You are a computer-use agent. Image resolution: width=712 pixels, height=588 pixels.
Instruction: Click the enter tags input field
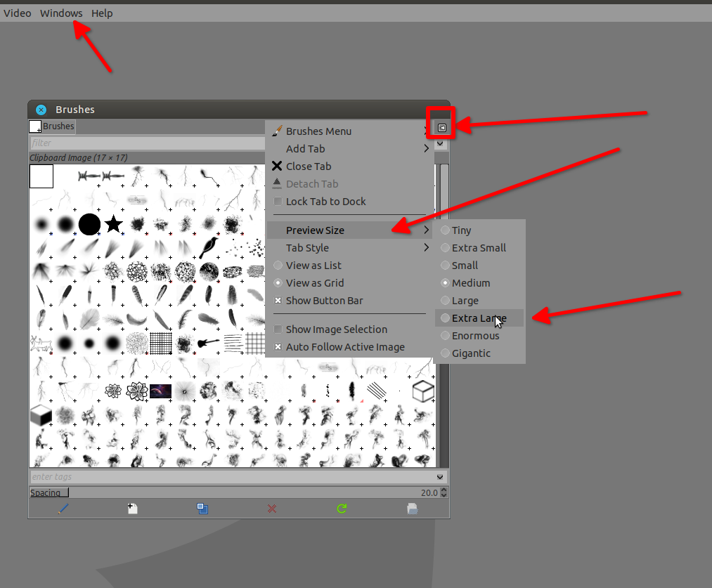pyautogui.click(x=232, y=477)
